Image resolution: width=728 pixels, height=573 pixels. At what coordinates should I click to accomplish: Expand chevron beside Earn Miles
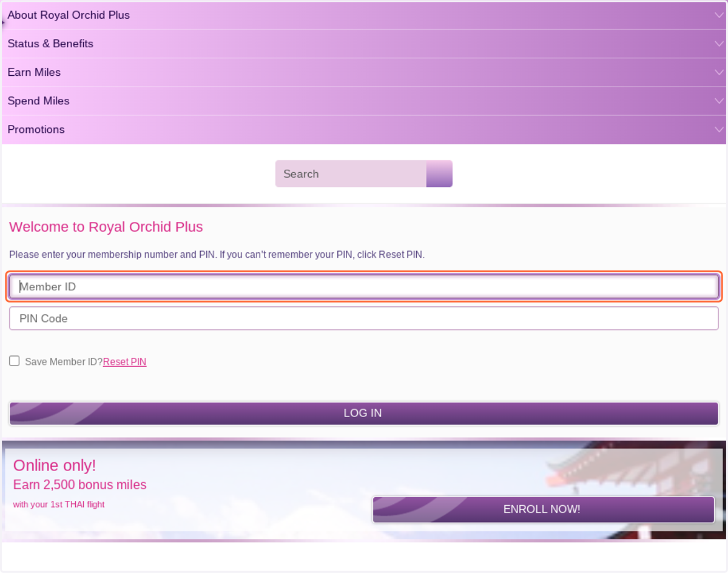tap(719, 72)
